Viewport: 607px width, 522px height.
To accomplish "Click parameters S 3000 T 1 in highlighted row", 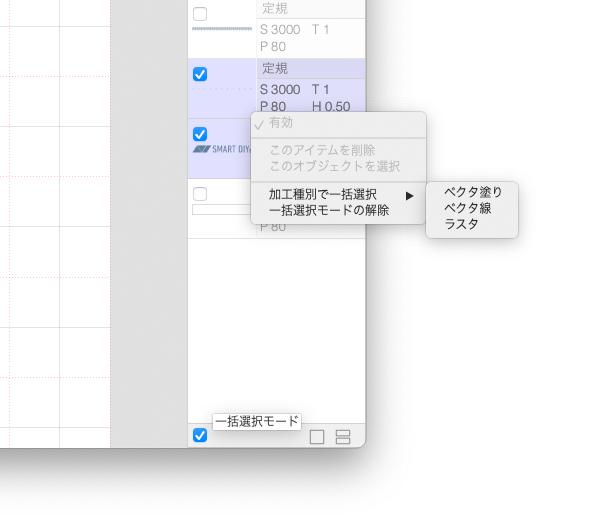I will (x=294, y=89).
